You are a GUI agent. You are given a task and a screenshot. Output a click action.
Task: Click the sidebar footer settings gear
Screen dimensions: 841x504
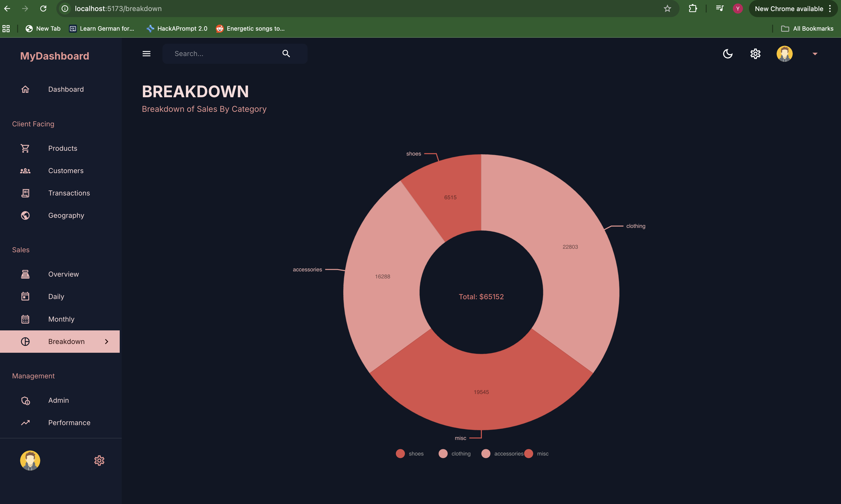[99, 461]
